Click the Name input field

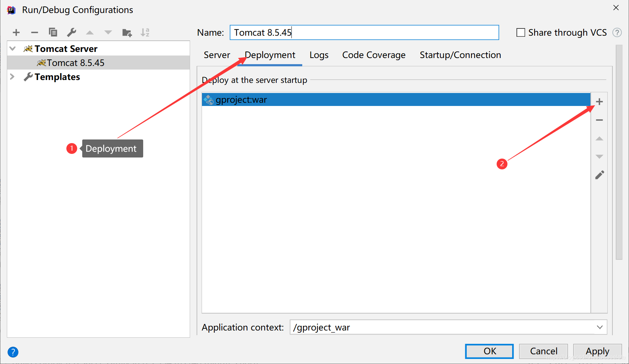click(x=364, y=32)
